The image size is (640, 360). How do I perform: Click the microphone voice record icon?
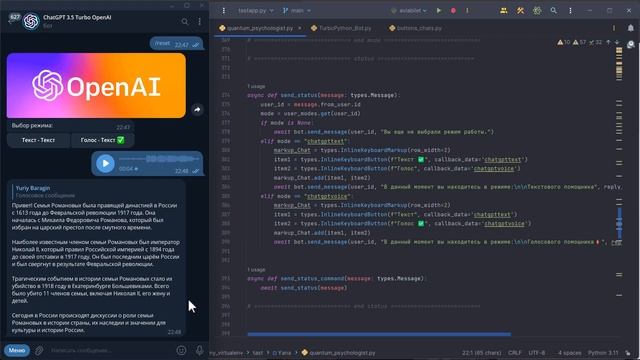(x=199, y=350)
